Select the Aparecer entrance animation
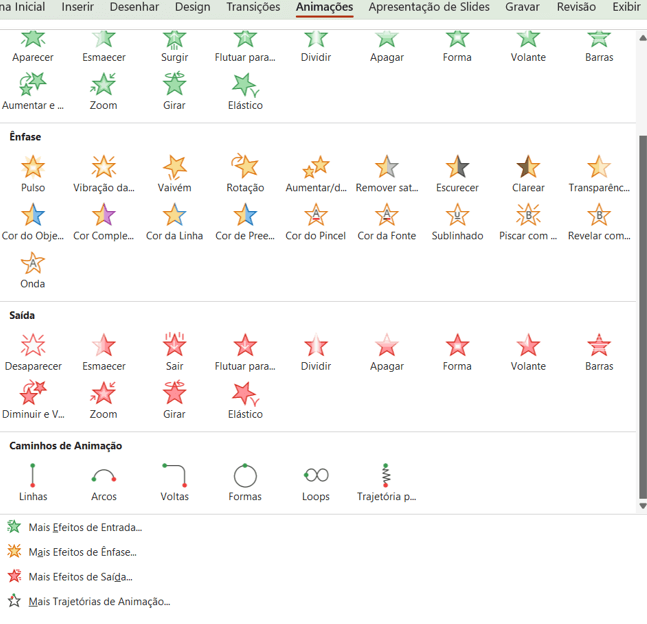 pyautogui.click(x=33, y=47)
